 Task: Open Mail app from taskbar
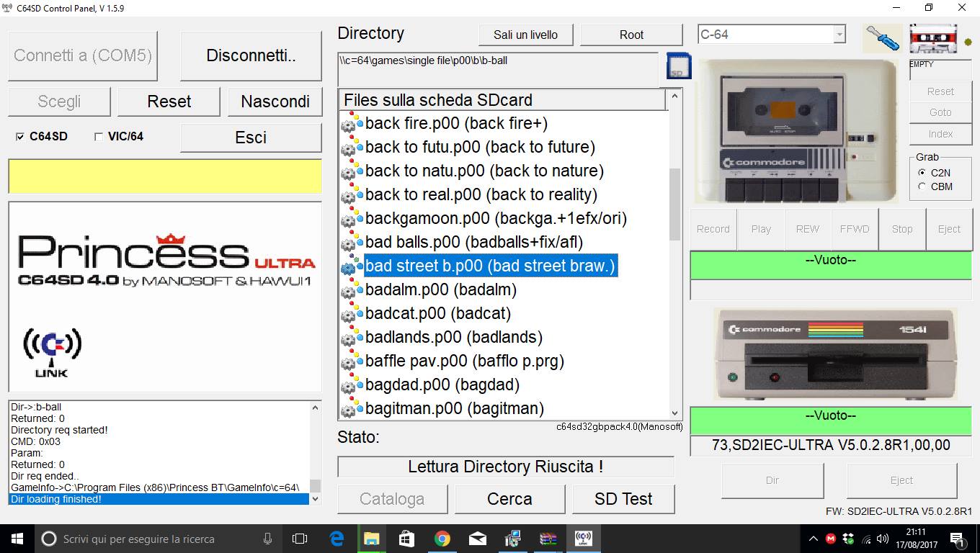click(x=478, y=539)
